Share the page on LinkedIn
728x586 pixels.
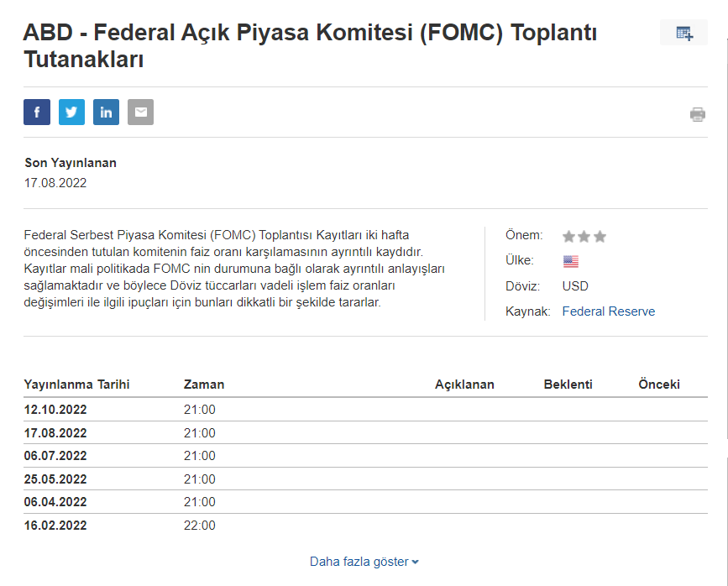pos(106,112)
